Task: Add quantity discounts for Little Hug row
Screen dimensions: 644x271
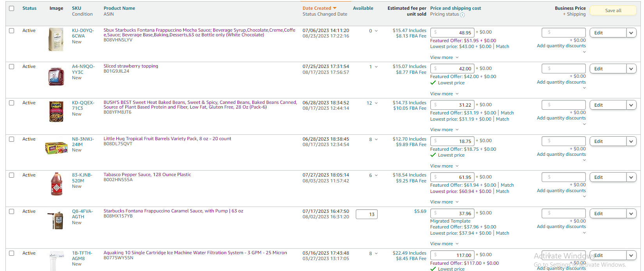Action: pos(561,154)
